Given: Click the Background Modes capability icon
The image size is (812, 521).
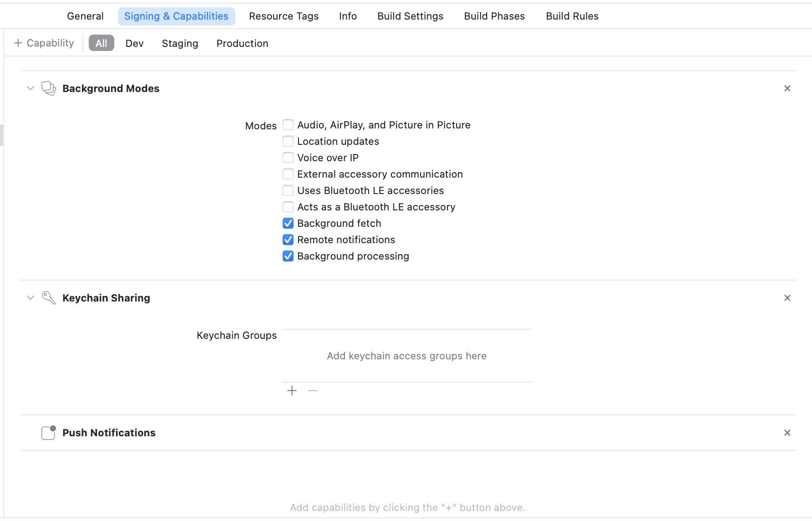Looking at the screenshot, I should click(x=48, y=88).
